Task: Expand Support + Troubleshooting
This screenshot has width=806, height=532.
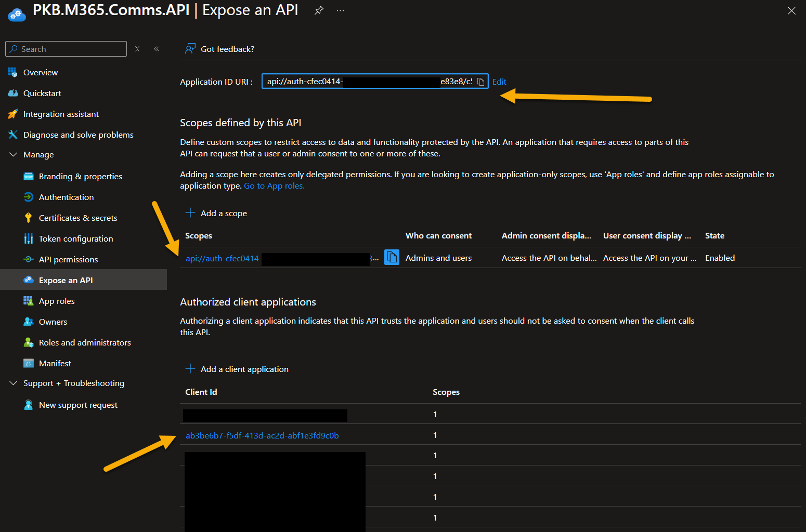Action: click(x=13, y=383)
